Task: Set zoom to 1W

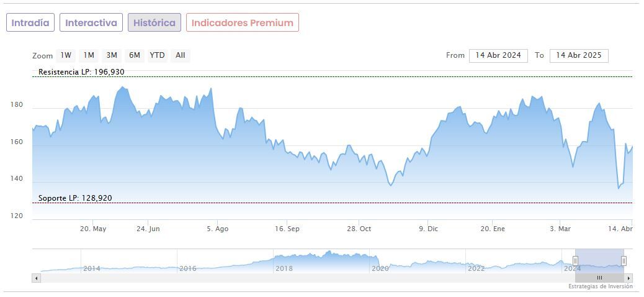Action: (66, 55)
